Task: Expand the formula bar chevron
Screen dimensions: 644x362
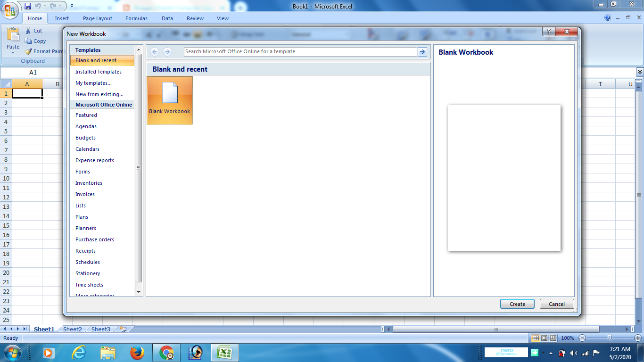Action: pyautogui.click(x=640, y=72)
